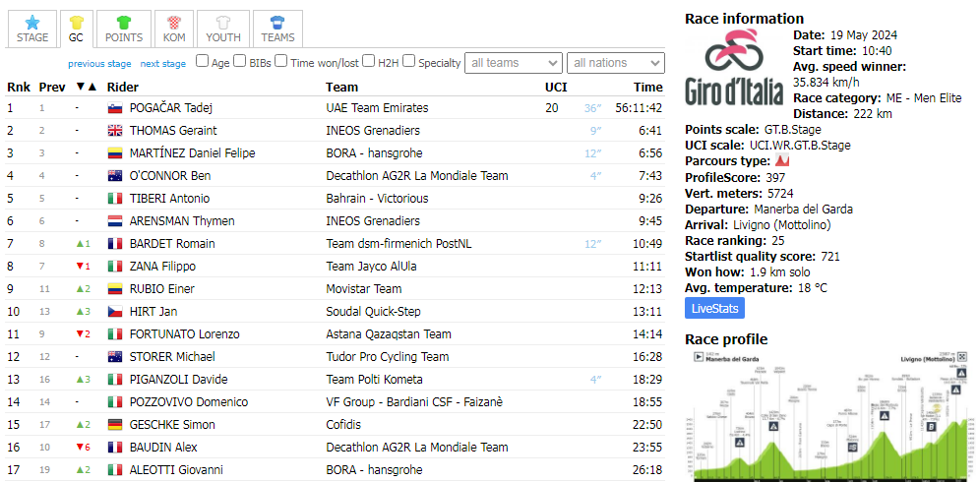Image resolution: width=980 pixels, height=482 pixels.
Task: Click the red Parcours type mountain icon
Action: (783, 161)
